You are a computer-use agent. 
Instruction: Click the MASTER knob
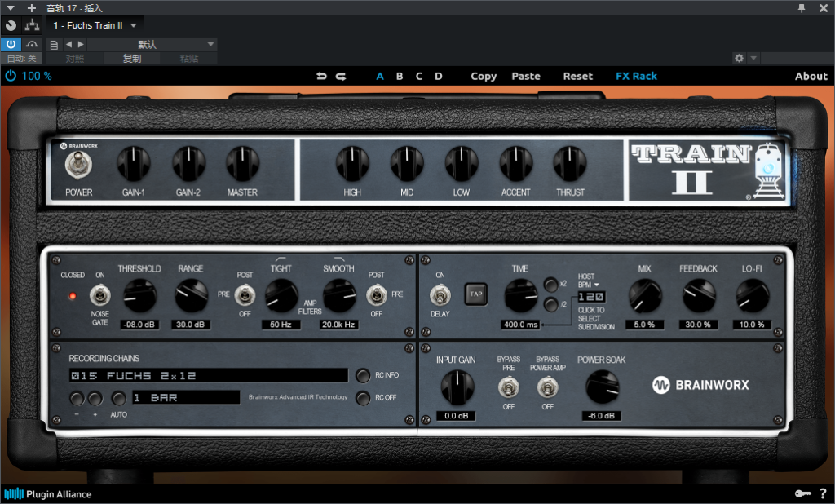point(242,163)
